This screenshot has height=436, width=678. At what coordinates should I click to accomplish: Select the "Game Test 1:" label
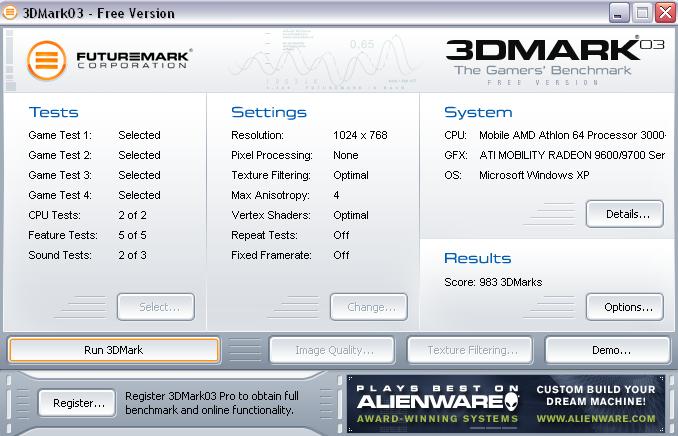(60, 135)
